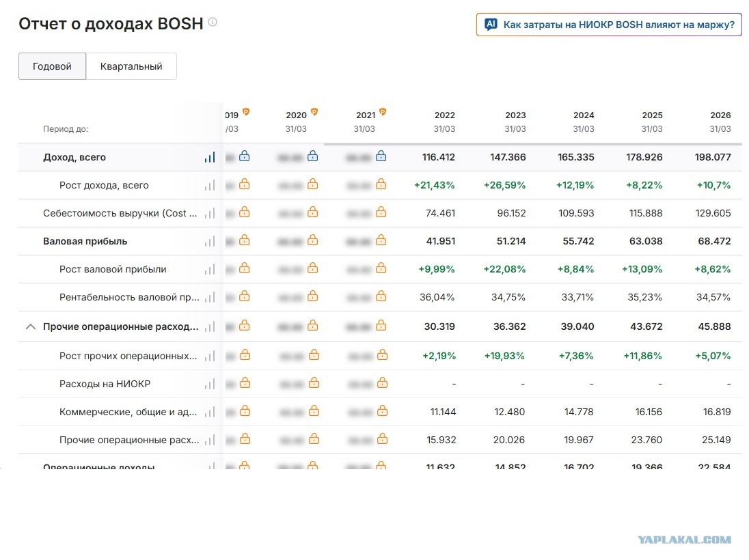Switch to the Квартальный tab
The image size is (749, 560).
tap(131, 66)
